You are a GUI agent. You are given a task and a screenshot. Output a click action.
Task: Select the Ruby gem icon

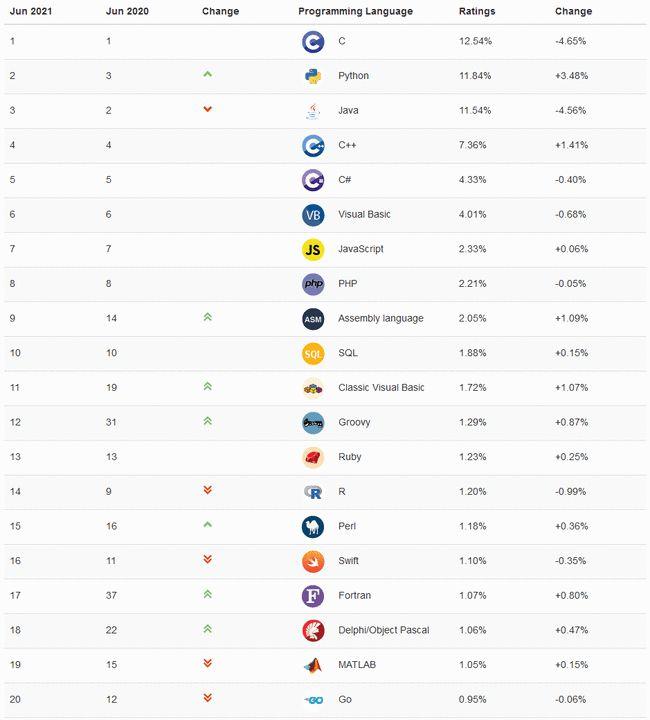[313, 457]
